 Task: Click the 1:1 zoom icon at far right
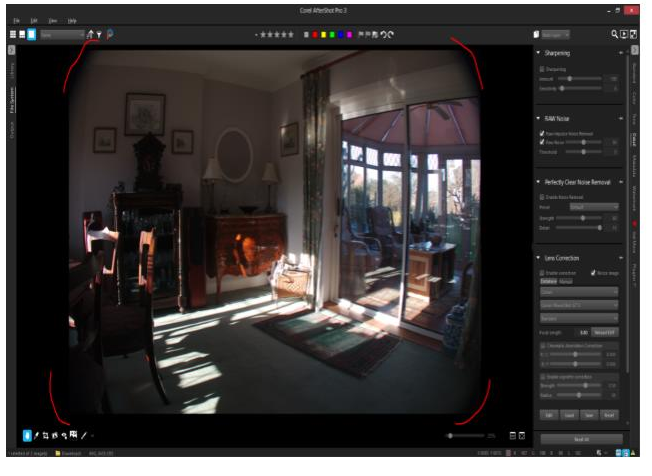pyautogui.click(x=522, y=436)
